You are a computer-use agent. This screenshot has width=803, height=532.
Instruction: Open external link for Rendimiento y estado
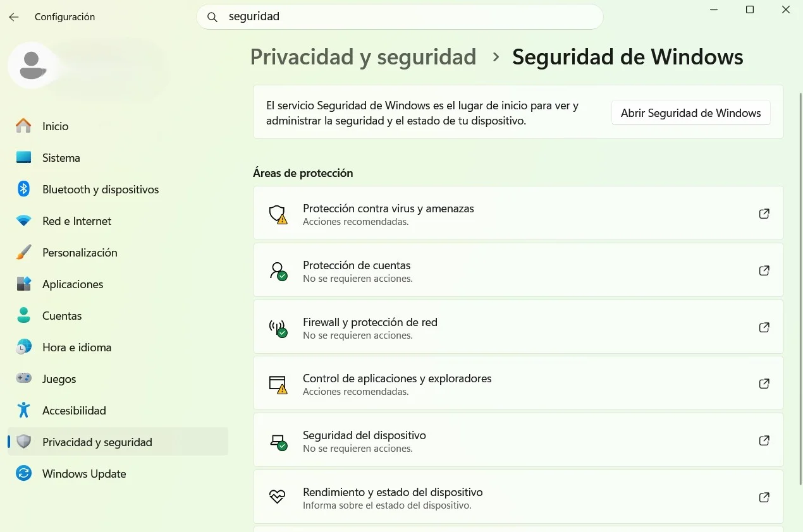764,497
